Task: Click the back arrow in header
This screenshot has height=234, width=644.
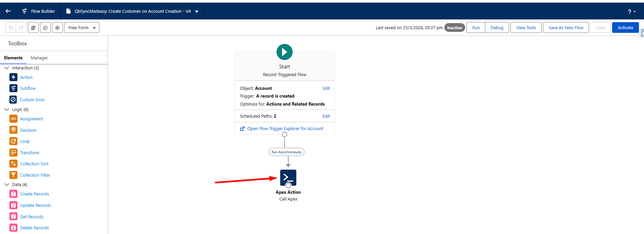Action: point(8,11)
